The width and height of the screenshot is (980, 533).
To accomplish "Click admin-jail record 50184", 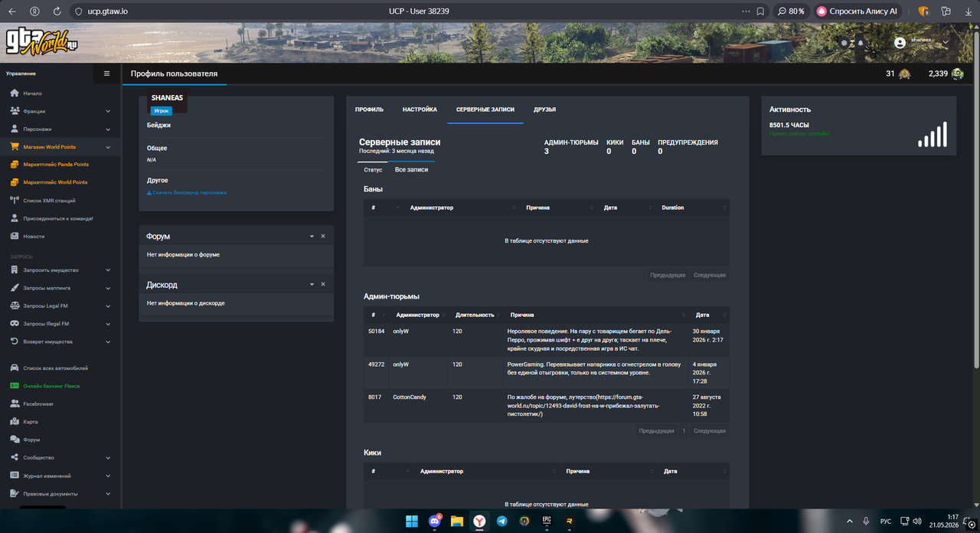I will (x=376, y=331).
